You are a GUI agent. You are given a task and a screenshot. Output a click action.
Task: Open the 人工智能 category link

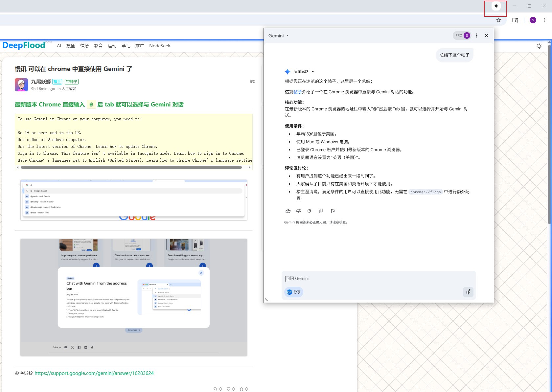(x=69, y=89)
